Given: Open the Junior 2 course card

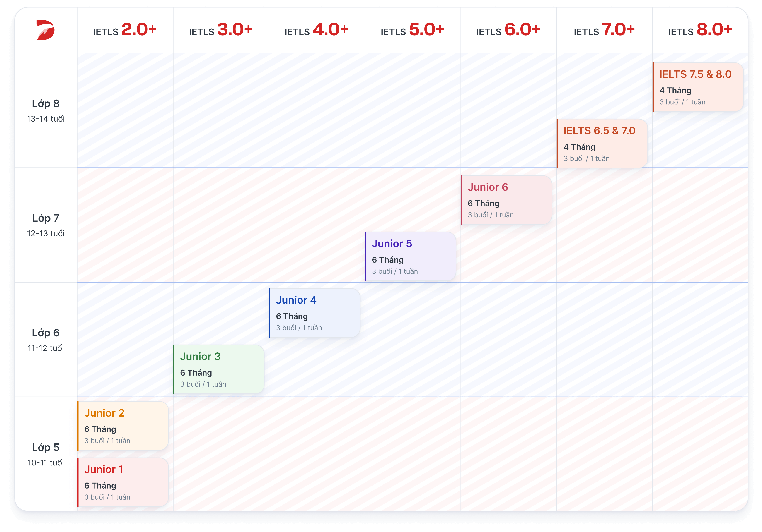Looking at the screenshot, I should 123,426.
